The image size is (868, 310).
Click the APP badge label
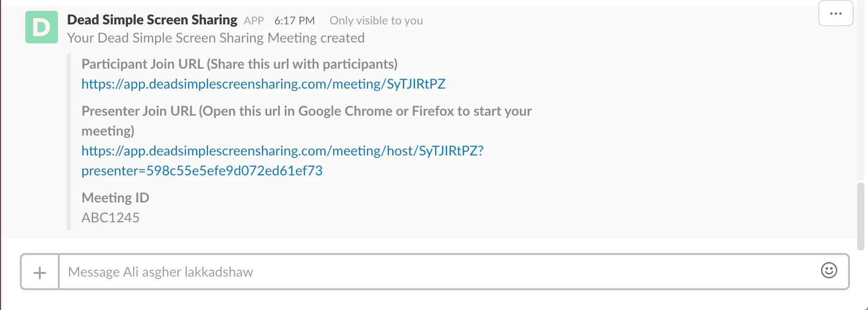[254, 21]
